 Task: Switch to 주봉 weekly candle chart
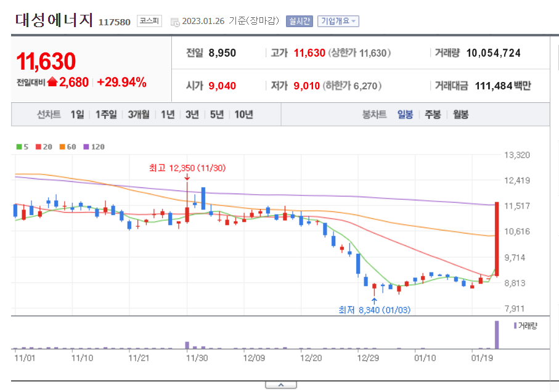tap(433, 115)
